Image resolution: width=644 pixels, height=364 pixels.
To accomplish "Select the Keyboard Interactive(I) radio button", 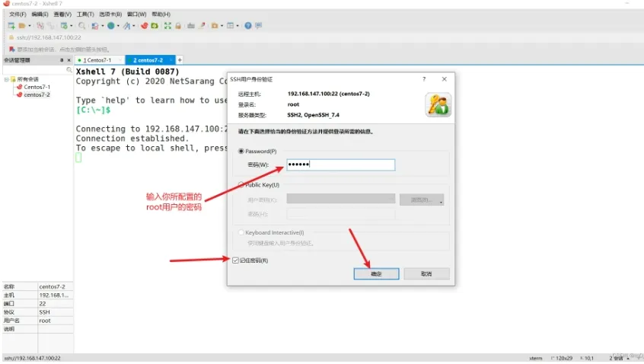I will 241,232.
